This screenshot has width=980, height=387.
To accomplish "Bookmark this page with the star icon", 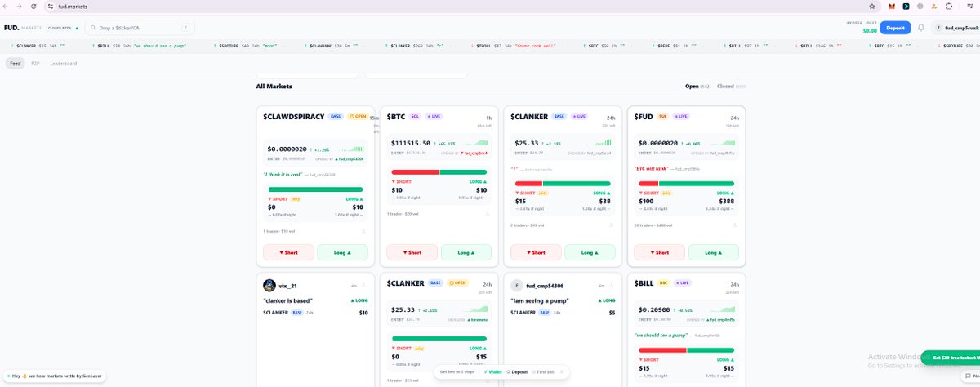I will tap(872, 6).
